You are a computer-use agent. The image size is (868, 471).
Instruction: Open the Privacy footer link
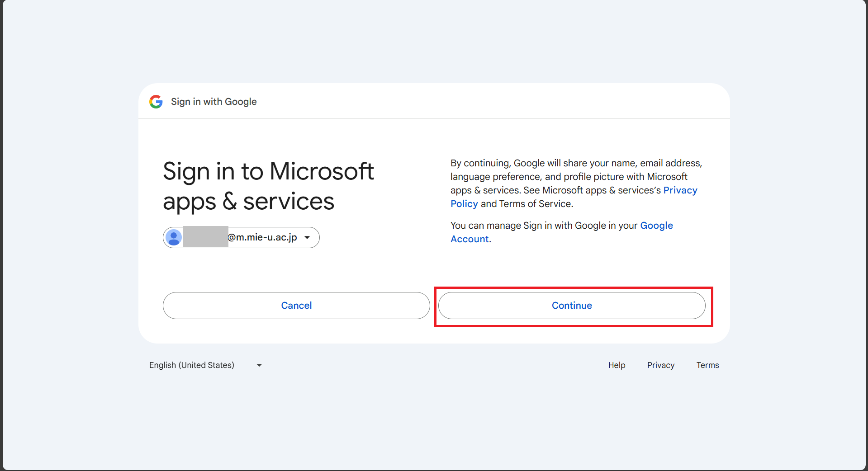pos(660,365)
